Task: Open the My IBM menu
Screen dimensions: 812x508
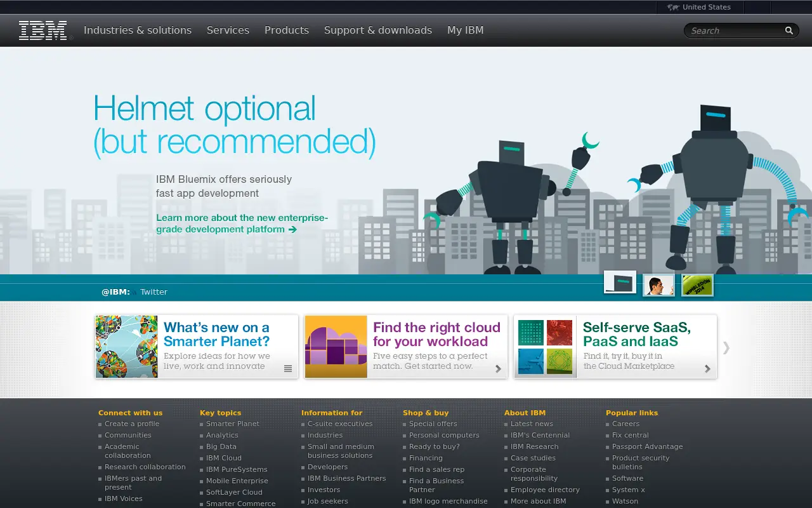Action: point(466,30)
